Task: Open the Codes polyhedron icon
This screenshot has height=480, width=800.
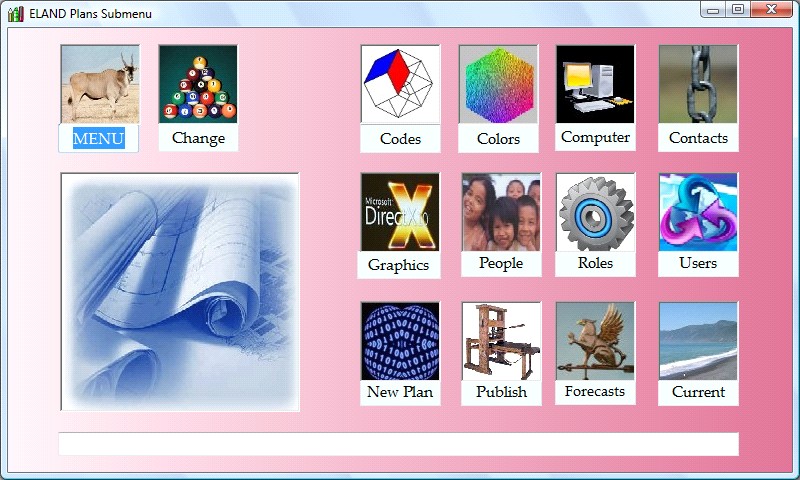Action: (400, 84)
